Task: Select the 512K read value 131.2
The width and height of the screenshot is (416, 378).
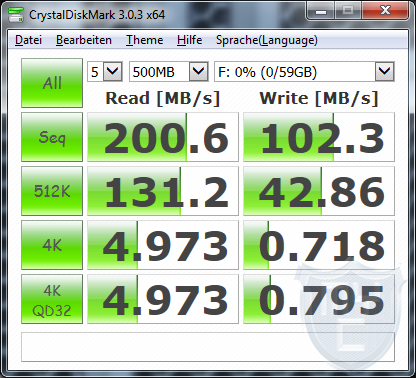Action: tap(163, 191)
